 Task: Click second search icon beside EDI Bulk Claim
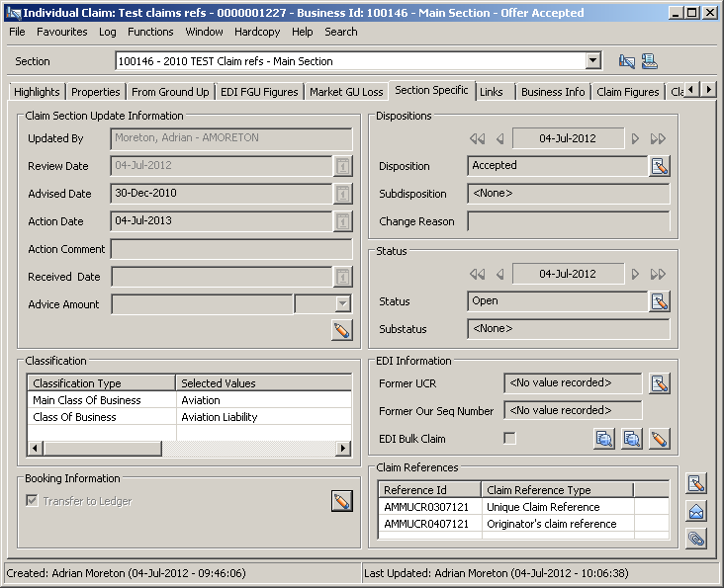point(632,439)
